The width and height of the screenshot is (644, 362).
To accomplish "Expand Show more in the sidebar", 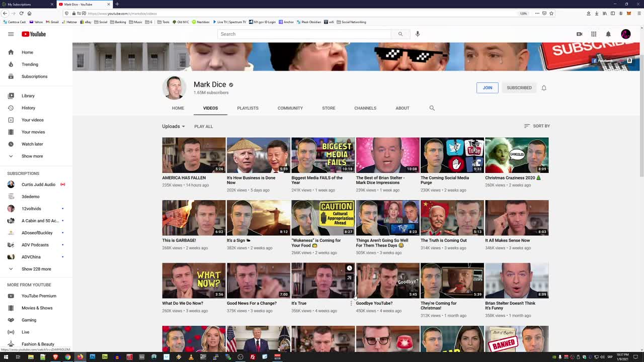I will click(x=32, y=156).
